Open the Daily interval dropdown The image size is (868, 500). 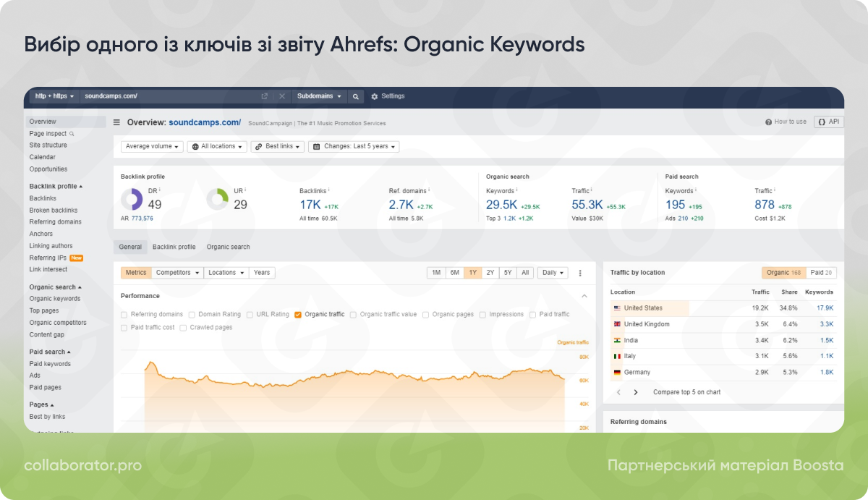[x=552, y=272]
